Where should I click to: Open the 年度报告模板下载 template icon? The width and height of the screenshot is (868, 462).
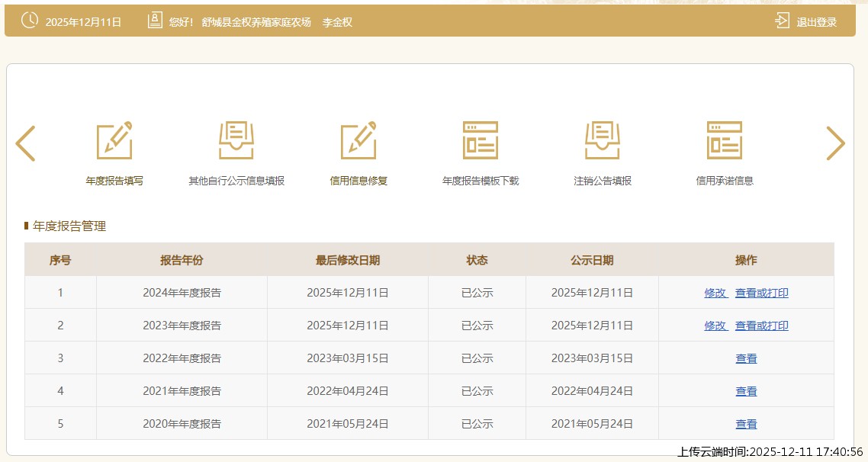point(481,140)
